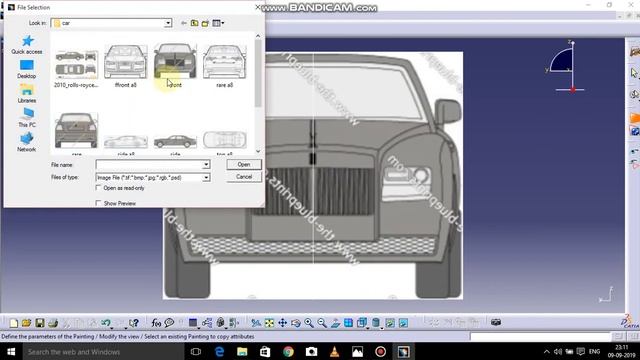This screenshot has width=640, height=360.
Task: Open the dropdown arrow beside the Isometric View cube icon
Action: pos(368,327)
